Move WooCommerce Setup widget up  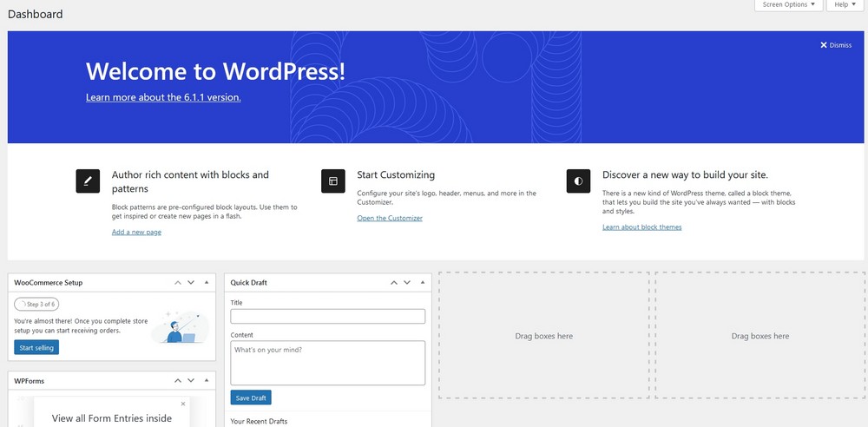178,282
